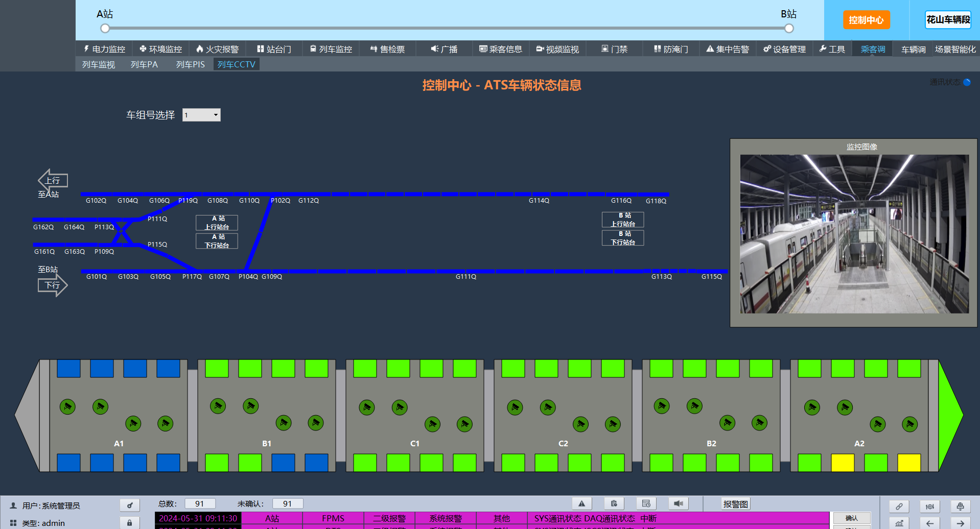
Task: Click the 报警图 button
Action: point(735,504)
